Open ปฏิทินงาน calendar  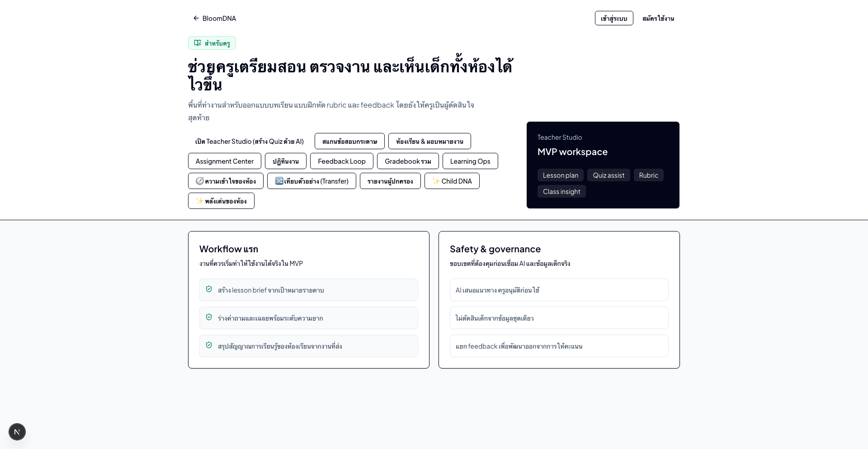click(286, 161)
